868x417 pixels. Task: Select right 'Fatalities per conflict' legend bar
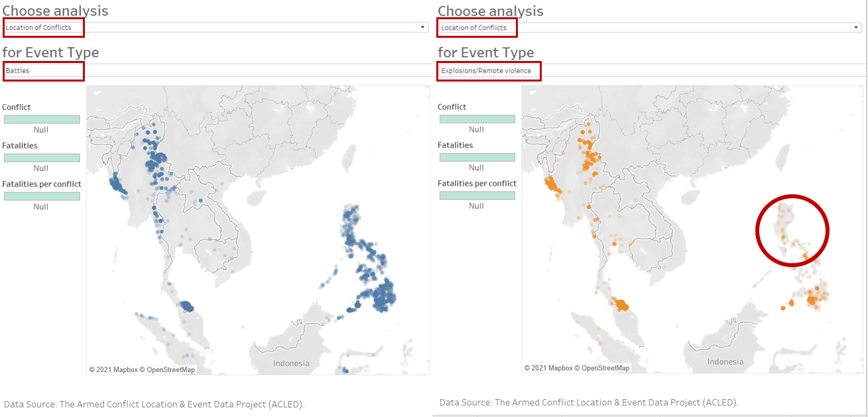[477, 196]
